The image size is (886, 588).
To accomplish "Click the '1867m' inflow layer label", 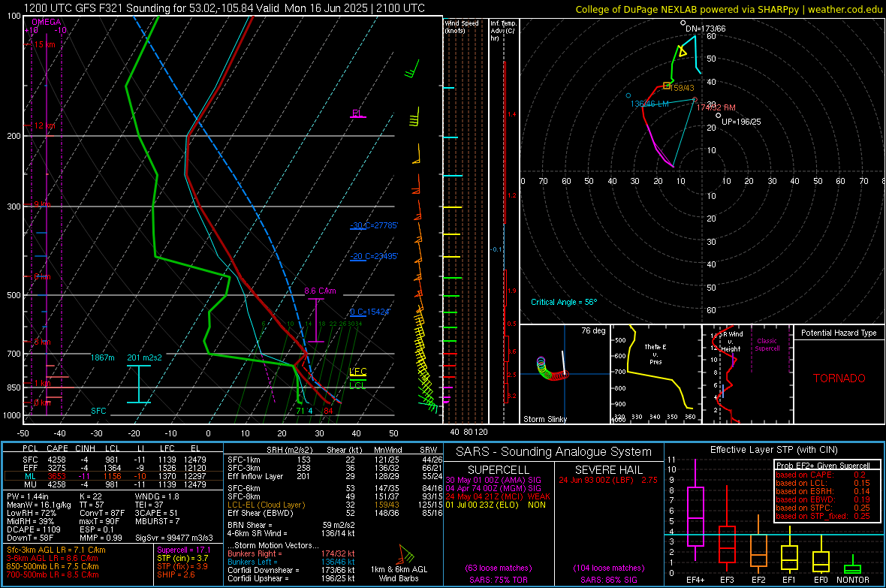I will [102, 357].
